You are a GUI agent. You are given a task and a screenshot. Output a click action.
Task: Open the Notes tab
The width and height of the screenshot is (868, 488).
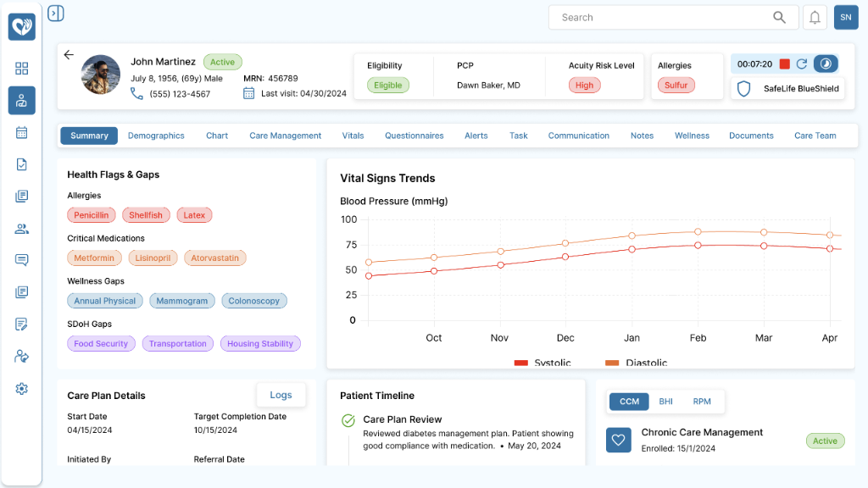point(643,136)
